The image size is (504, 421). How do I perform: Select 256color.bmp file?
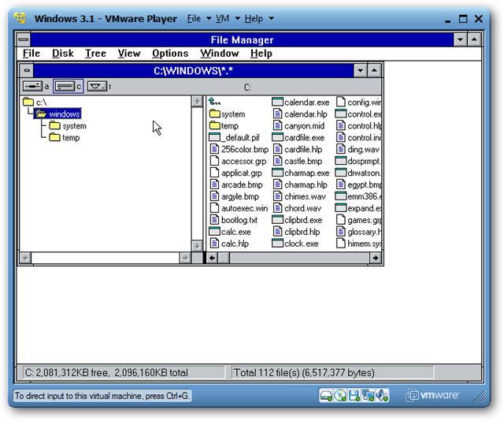pyautogui.click(x=239, y=149)
